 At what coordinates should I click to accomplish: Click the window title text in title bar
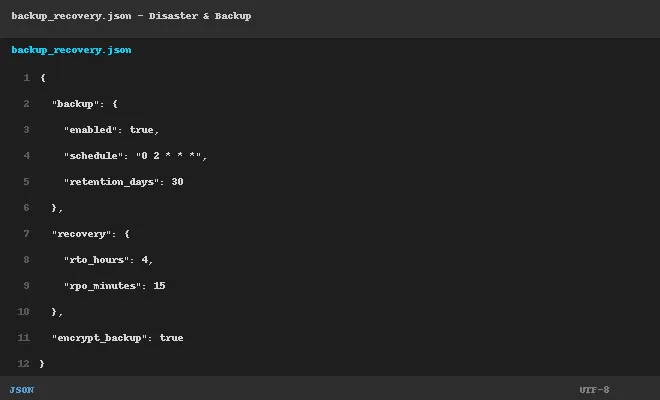[131, 16]
